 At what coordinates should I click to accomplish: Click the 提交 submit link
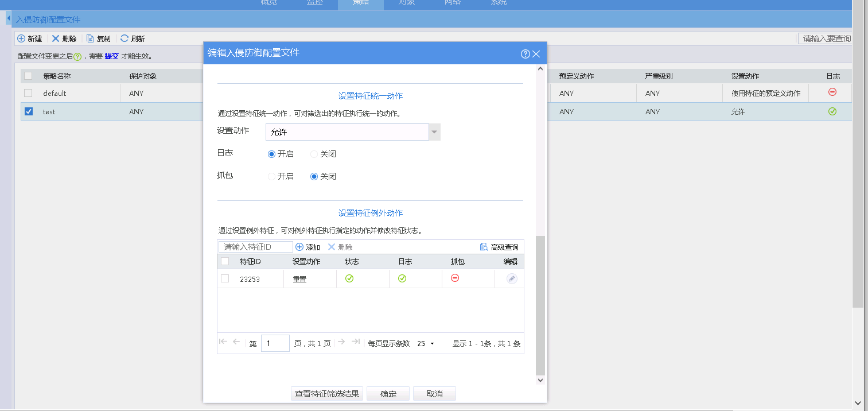point(111,56)
